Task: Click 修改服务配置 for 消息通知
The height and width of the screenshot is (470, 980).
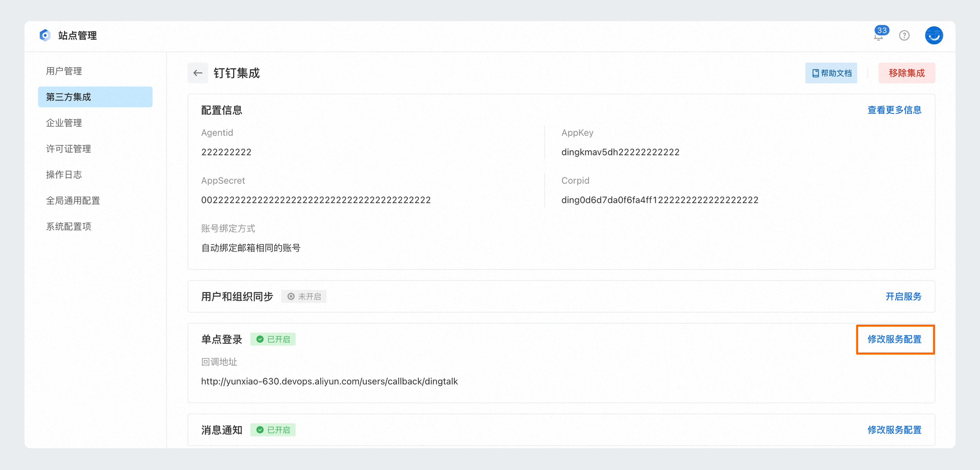Action: (894, 429)
